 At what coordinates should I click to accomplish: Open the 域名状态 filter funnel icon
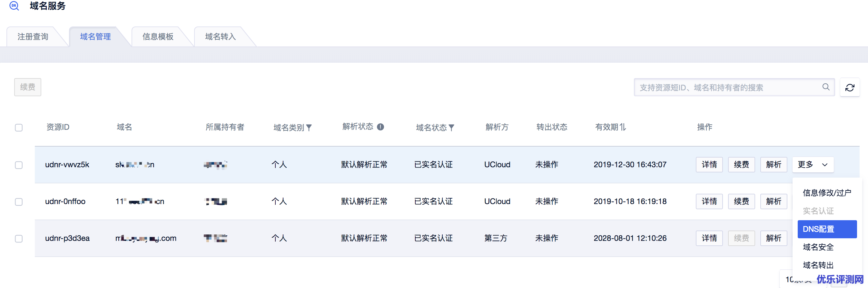click(451, 128)
